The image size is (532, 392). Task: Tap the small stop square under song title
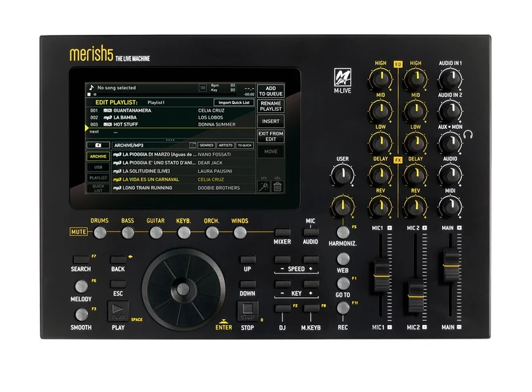[x=89, y=94]
